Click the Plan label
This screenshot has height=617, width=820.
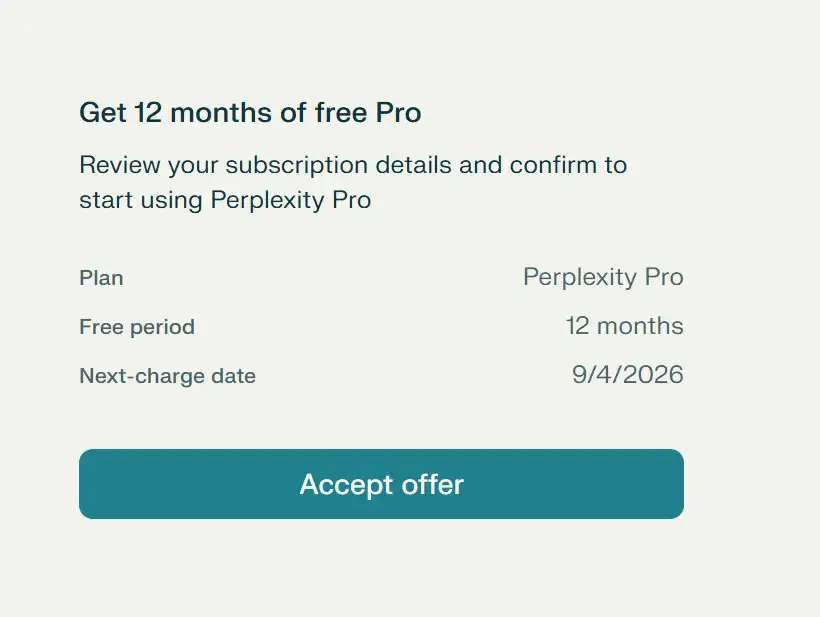[101, 278]
